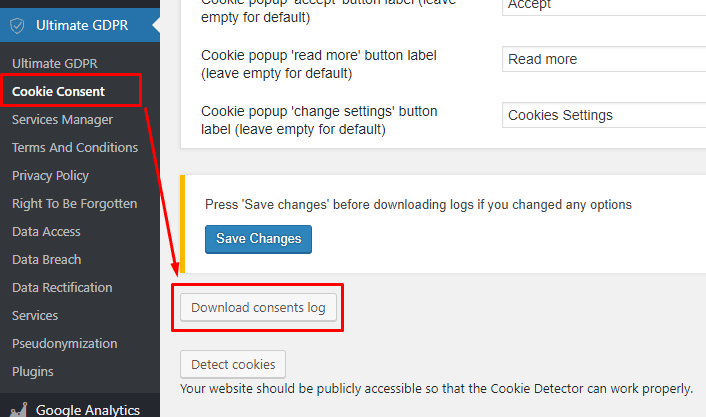
Task: Select the Plugins submenu item
Action: [33, 371]
